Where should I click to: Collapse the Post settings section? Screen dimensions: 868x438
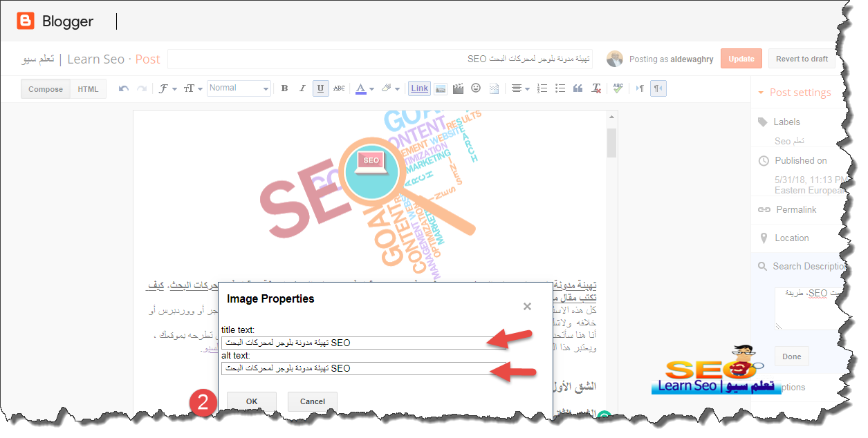click(x=795, y=93)
